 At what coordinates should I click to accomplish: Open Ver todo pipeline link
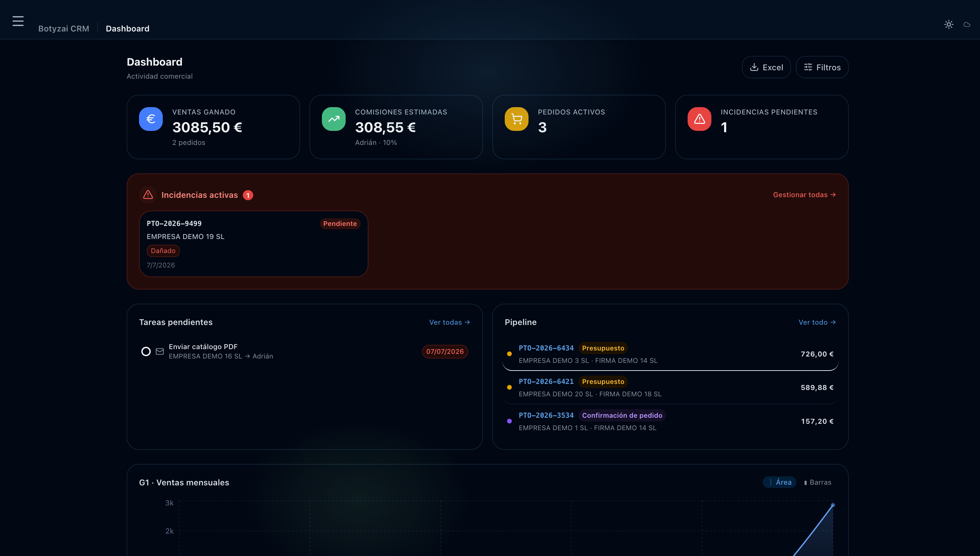(817, 322)
